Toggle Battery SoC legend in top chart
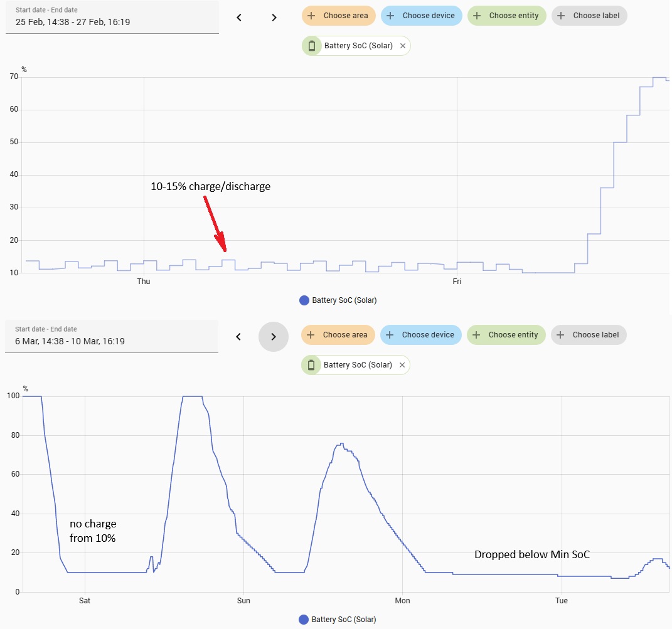Viewport: 672px width, 629px height. (x=338, y=300)
